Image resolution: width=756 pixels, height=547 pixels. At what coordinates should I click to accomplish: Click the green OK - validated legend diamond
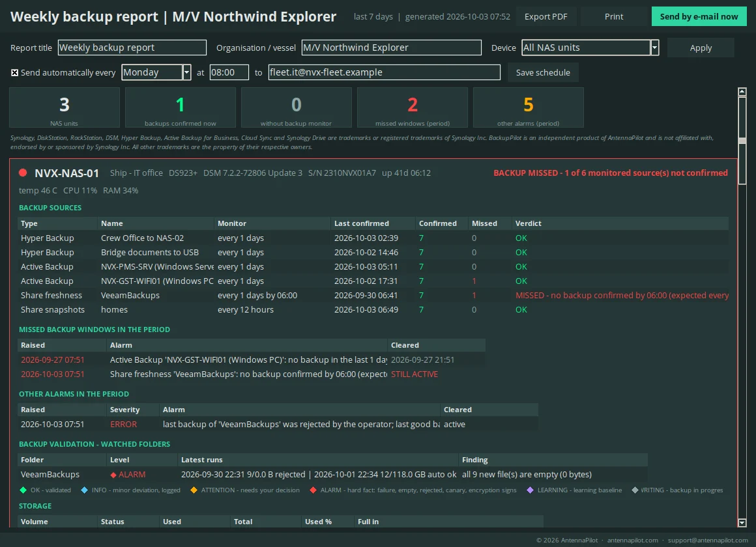(23, 490)
